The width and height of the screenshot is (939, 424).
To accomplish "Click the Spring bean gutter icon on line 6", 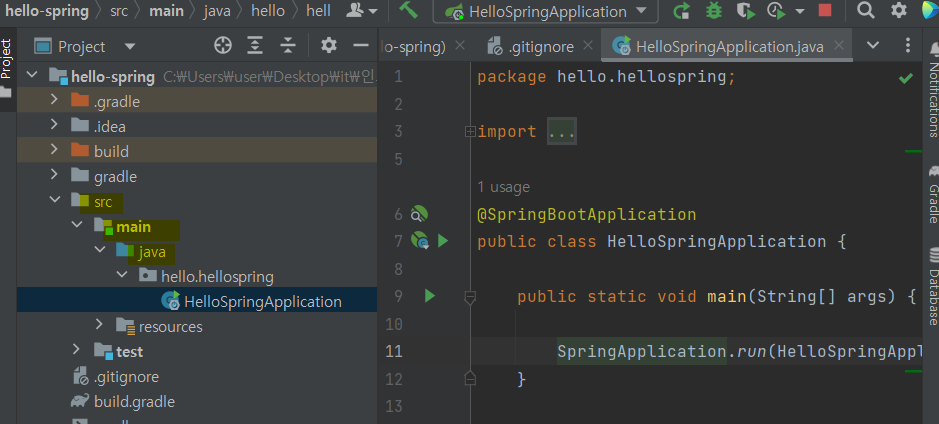I will [419, 214].
